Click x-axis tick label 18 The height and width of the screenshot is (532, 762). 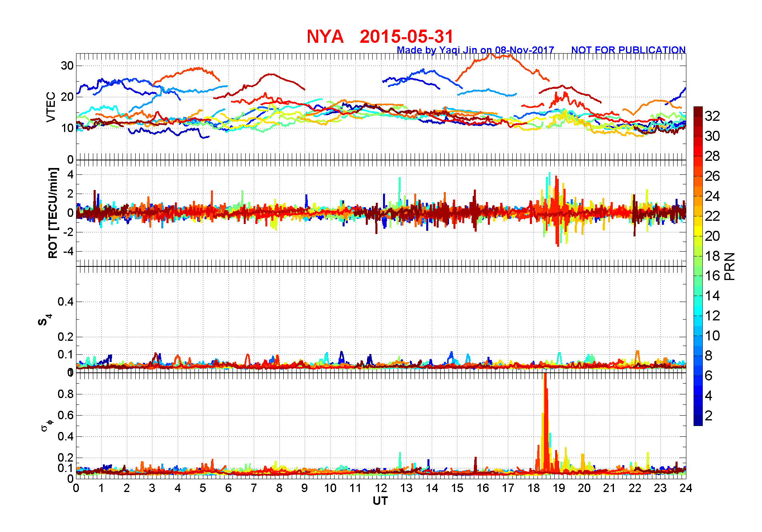tap(533, 488)
